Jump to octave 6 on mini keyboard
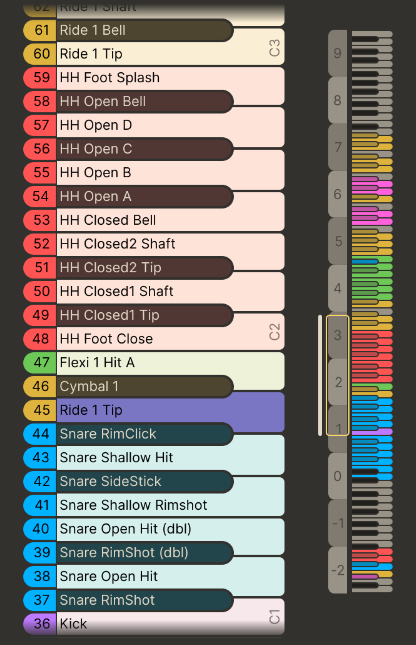 click(337, 194)
